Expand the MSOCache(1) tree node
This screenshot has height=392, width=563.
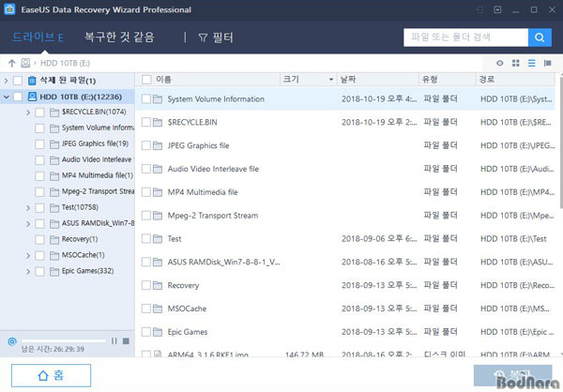point(28,256)
